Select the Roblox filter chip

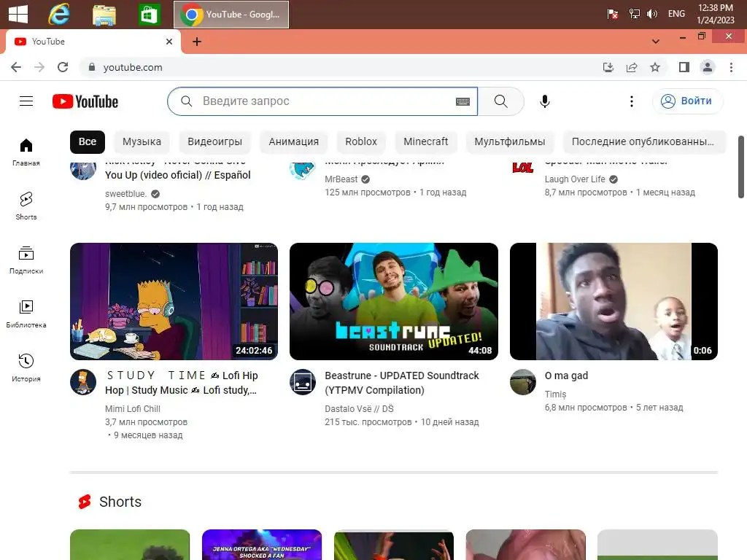tap(360, 141)
